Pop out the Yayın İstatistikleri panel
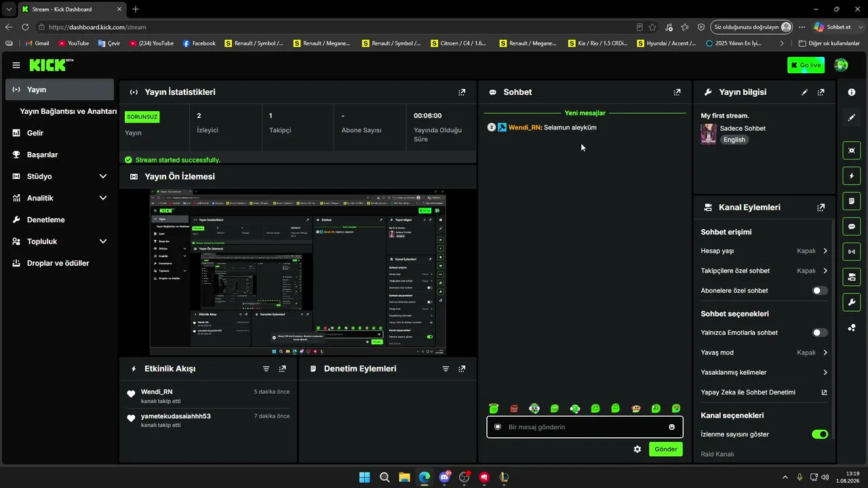The width and height of the screenshot is (868, 488). tap(462, 92)
